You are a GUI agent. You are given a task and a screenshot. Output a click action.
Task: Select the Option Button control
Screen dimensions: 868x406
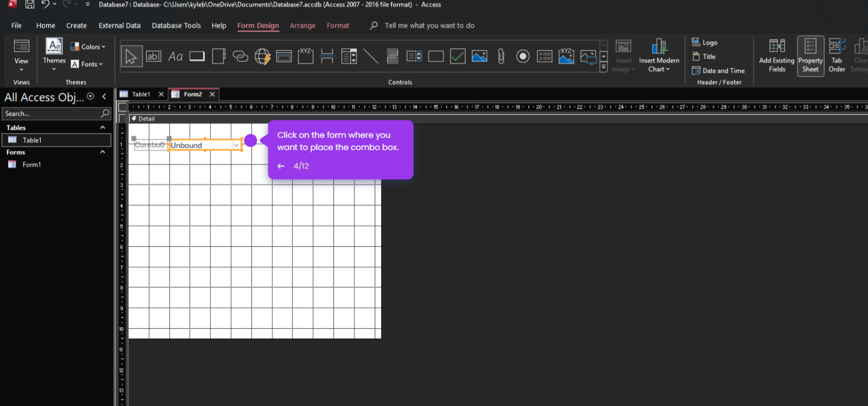[x=522, y=56]
